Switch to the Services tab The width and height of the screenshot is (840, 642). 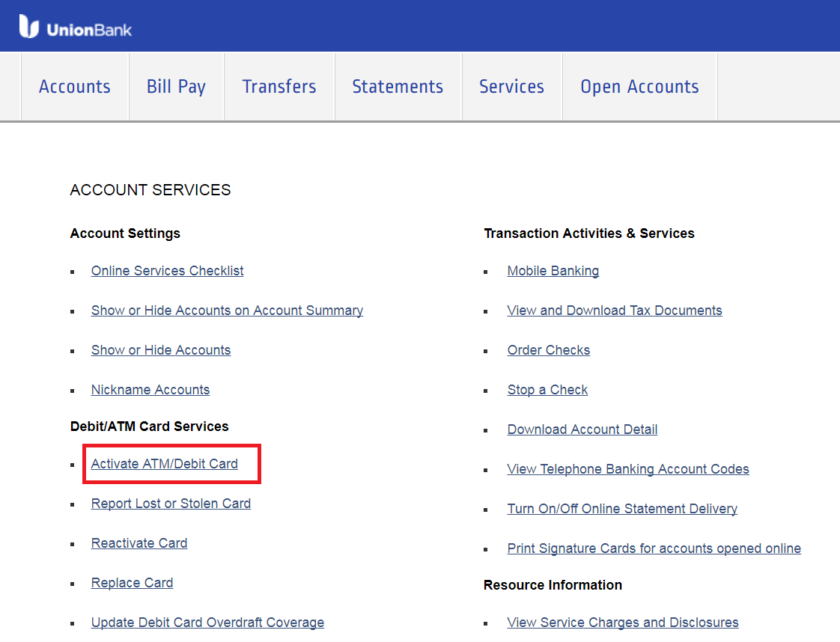click(511, 87)
